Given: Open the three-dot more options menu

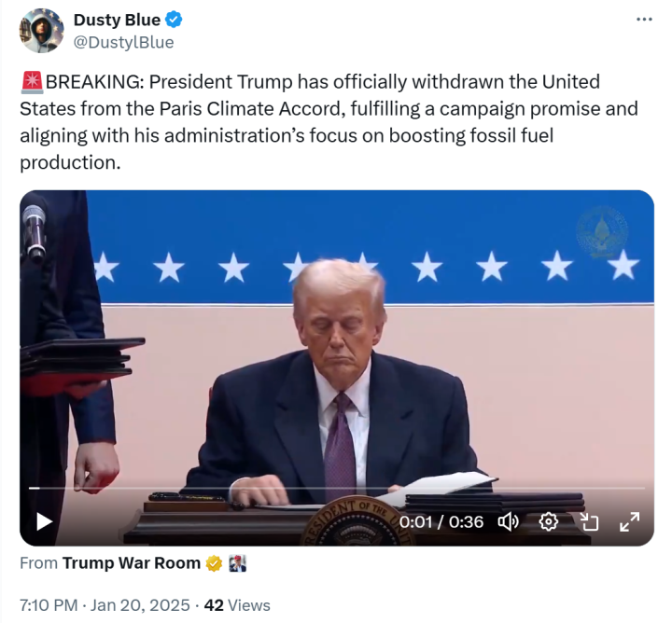Looking at the screenshot, I should point(644,20).
